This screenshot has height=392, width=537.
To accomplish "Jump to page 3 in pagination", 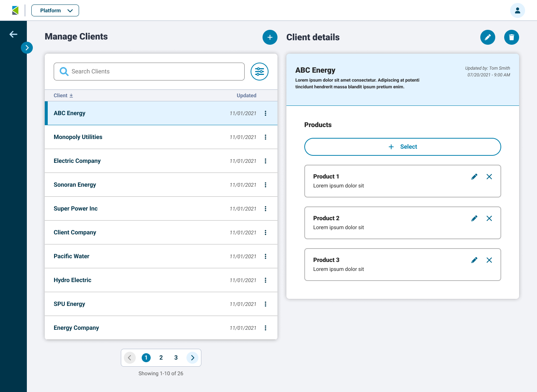I will (176, 358).
